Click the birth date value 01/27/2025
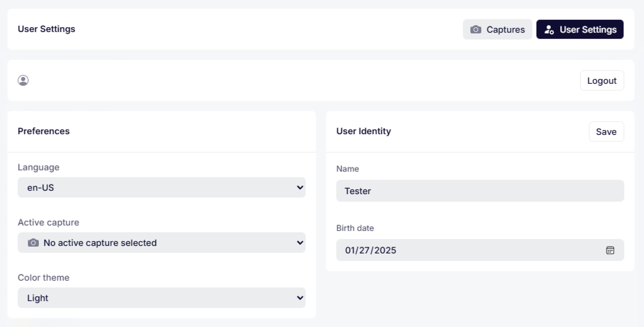This screenshot has height=327, width=644. (x=371, y=250)
